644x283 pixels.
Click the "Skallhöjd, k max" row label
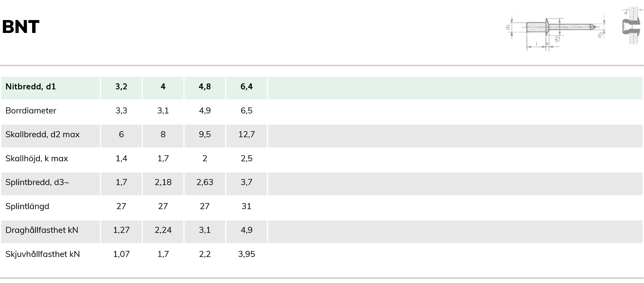pos(37,158)
